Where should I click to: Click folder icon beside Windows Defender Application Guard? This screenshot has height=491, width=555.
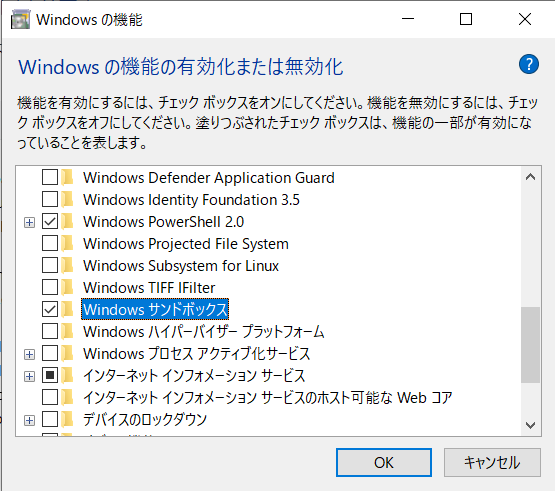pyautogui.click(x=67, y=177)
